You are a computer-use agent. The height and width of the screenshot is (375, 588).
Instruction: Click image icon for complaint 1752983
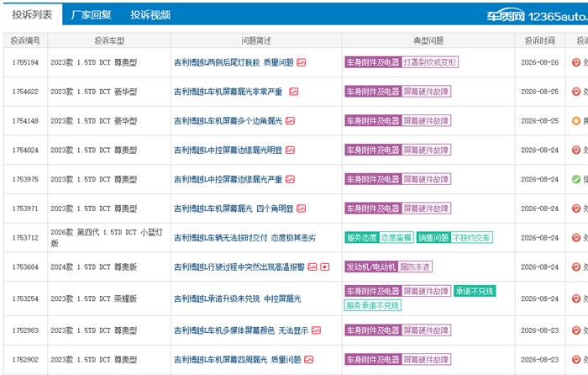pyautogui.click(x=316, y=330)
